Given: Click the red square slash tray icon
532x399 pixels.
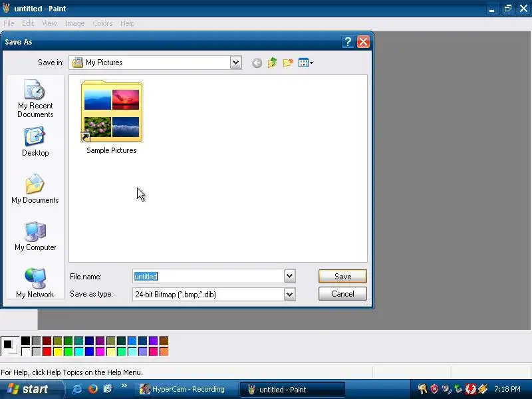Looking at the screenshot, I should click(x=470, y=389).
